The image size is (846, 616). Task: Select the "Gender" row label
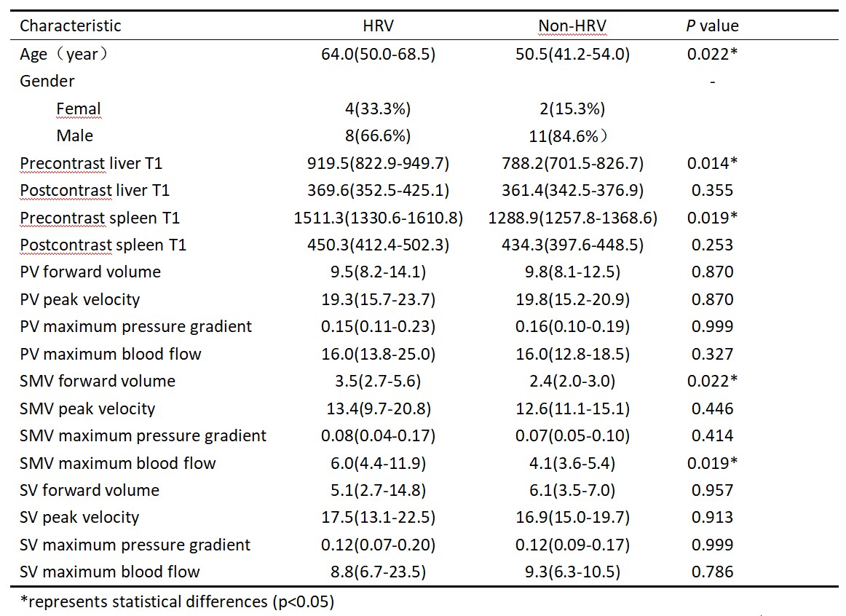pyautogui.click(x=47, y=81)
